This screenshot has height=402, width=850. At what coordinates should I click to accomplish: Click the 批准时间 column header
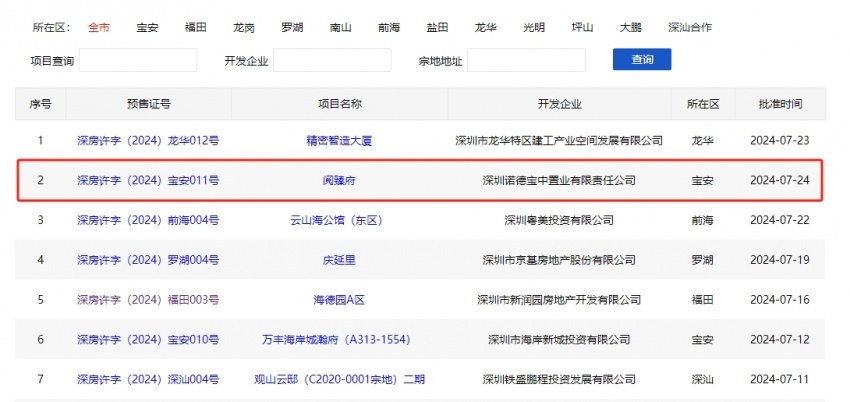[780, 104]
